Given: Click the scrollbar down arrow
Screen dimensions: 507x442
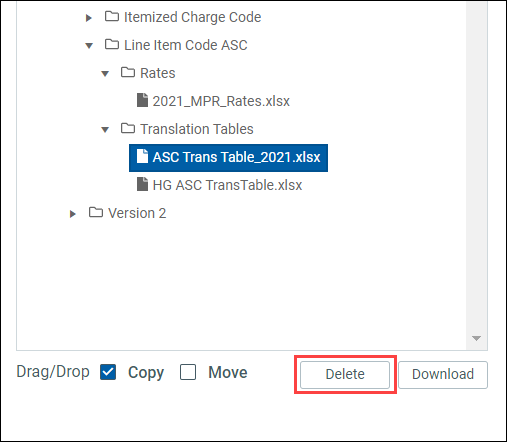Looking at the screenshot, I should [x=476, y=338].
